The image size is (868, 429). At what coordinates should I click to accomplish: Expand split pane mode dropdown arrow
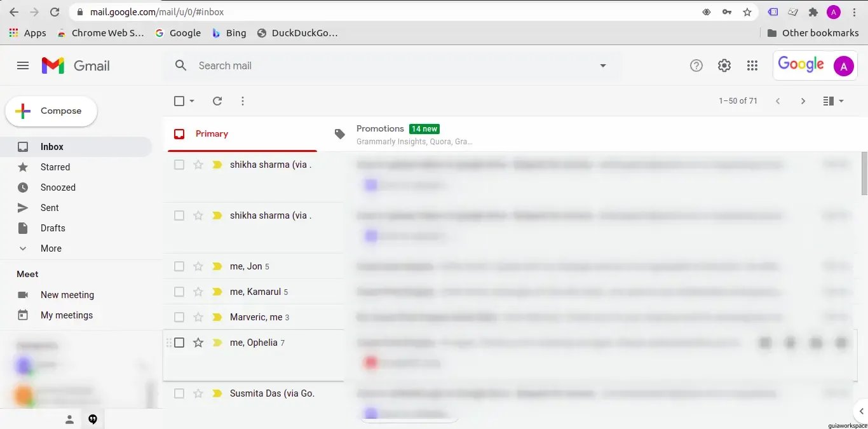coord(841,101)
